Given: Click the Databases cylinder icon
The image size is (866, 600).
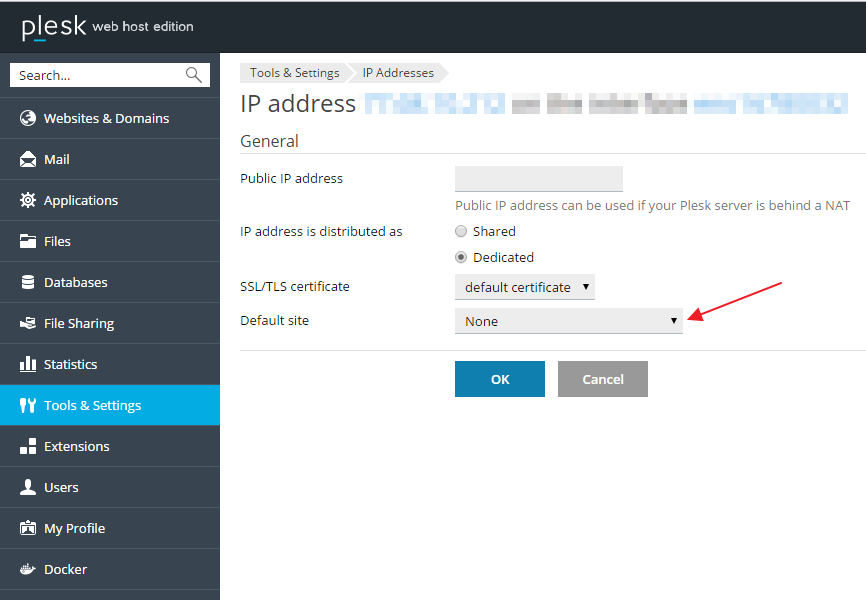Looking at the screenshot, I should 28,282.
